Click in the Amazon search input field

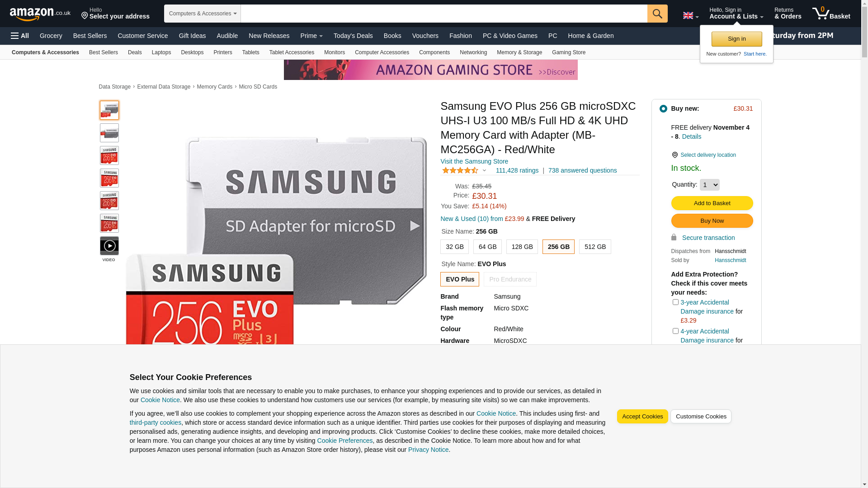click(443, 14)
